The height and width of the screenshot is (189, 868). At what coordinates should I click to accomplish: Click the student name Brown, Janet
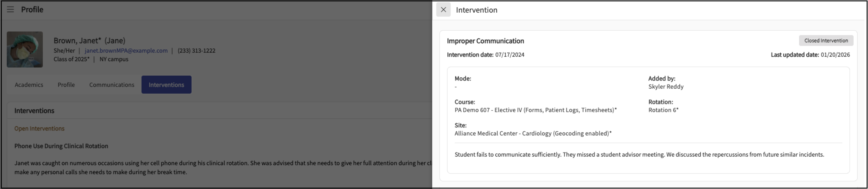(x=77, y=41)
